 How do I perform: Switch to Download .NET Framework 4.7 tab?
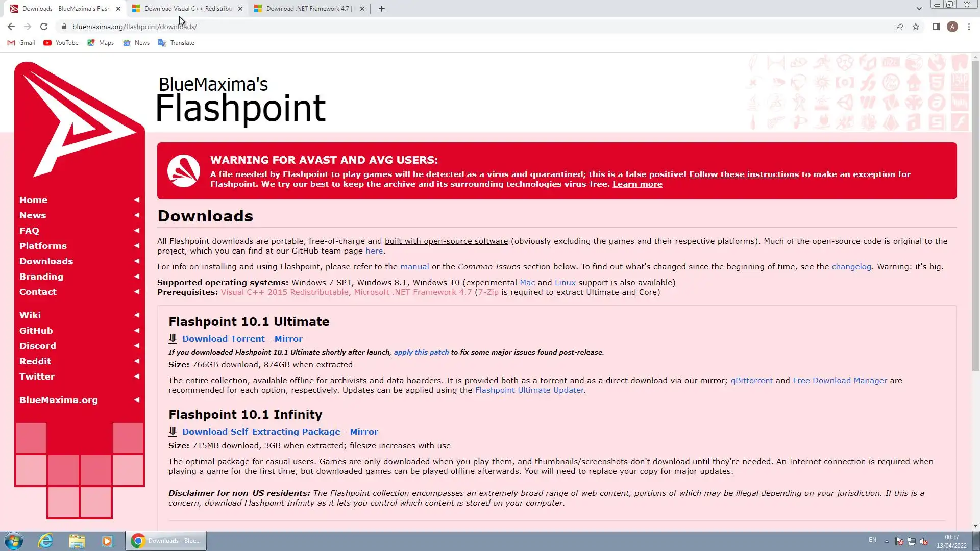(x=307, y=9)
